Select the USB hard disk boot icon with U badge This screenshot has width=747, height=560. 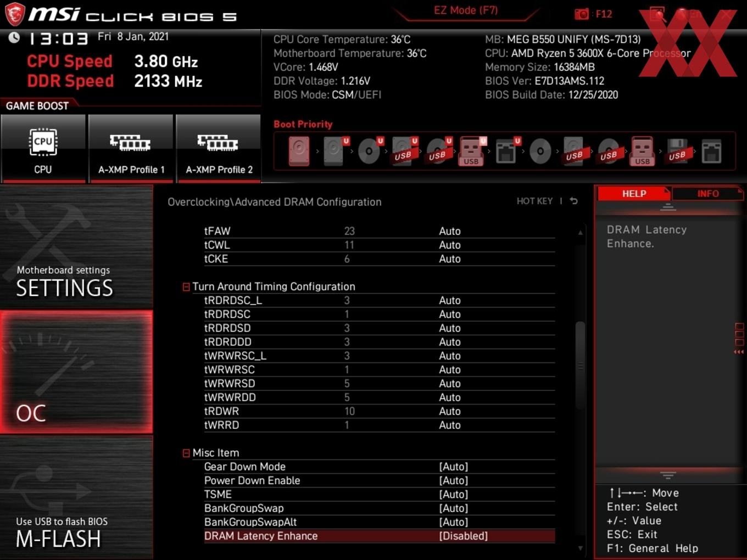404,151
